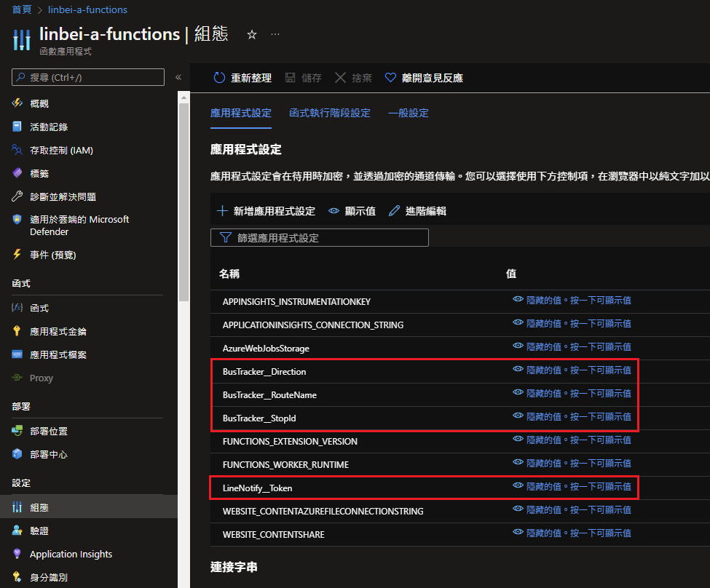Open 驗證 authentication icon in sidebar
This screenshot has height=588, width=710.
click(x=17, y=531)
